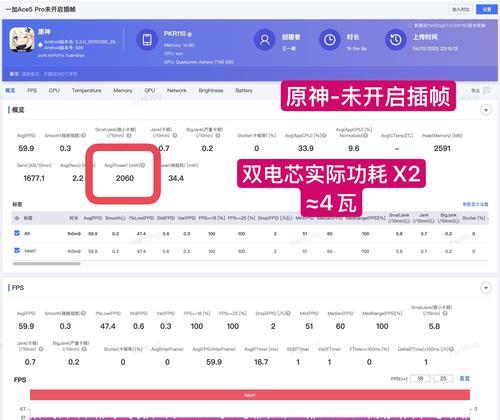Click info icon beside AvgAppCPU Normalized
The image size is (500, 420).
pos(366,135)
